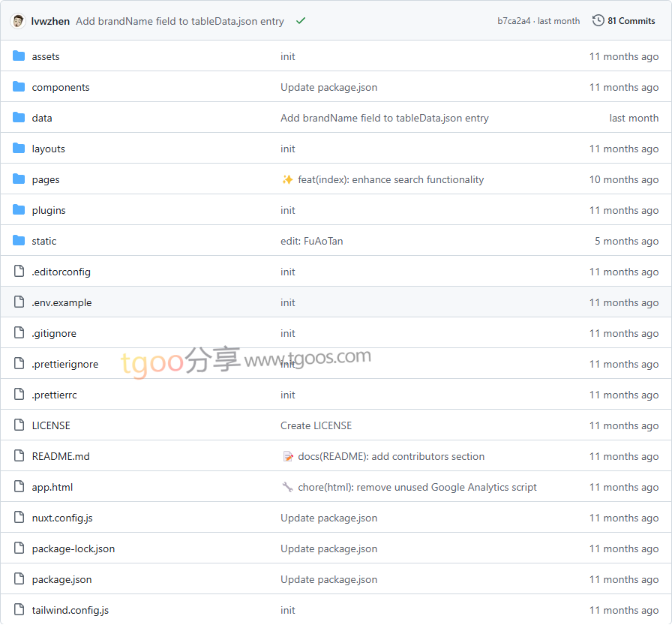
Task: Click the static folder icon
Action: pyautogui.click(x=19, y=241)
